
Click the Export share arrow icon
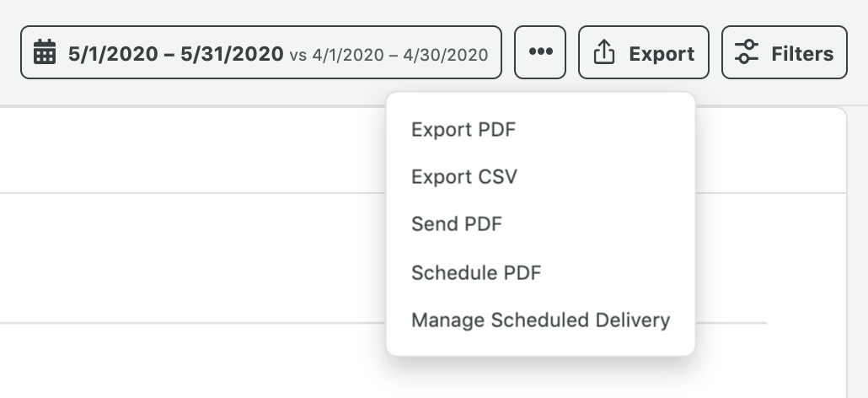[604, 52]
